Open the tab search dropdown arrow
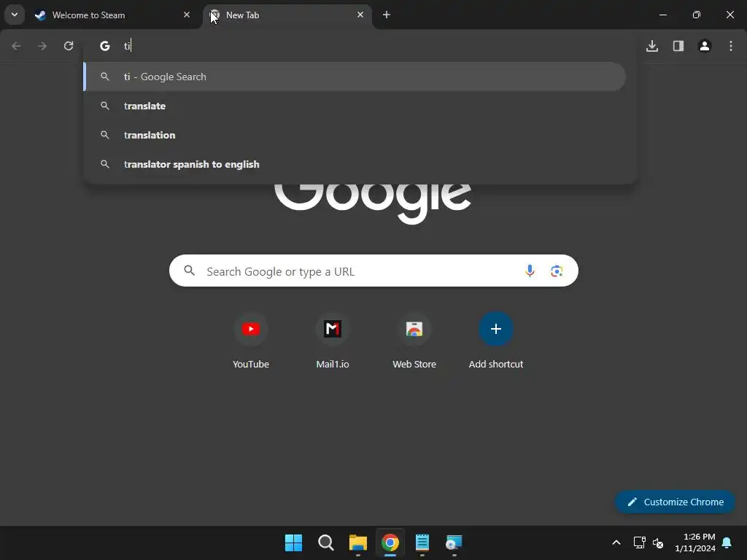The width and height of the screenshot is (747, 560). [x=15, y=15]
